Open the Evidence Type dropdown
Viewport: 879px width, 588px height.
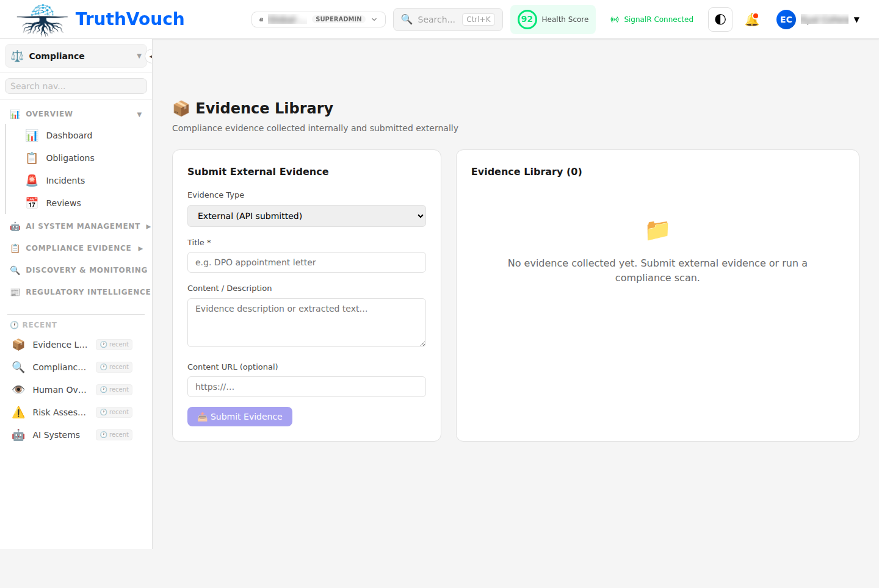point(306,216)
